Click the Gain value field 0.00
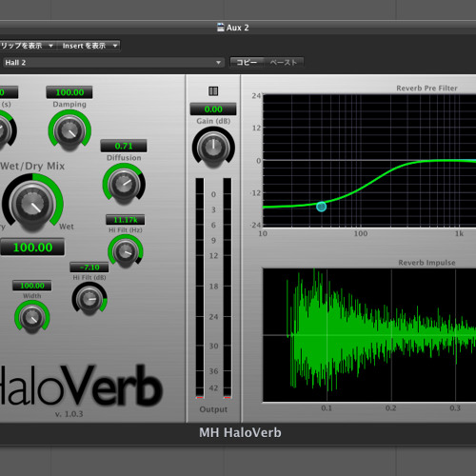This screenshot has height=476, width=476. (213, 109)
